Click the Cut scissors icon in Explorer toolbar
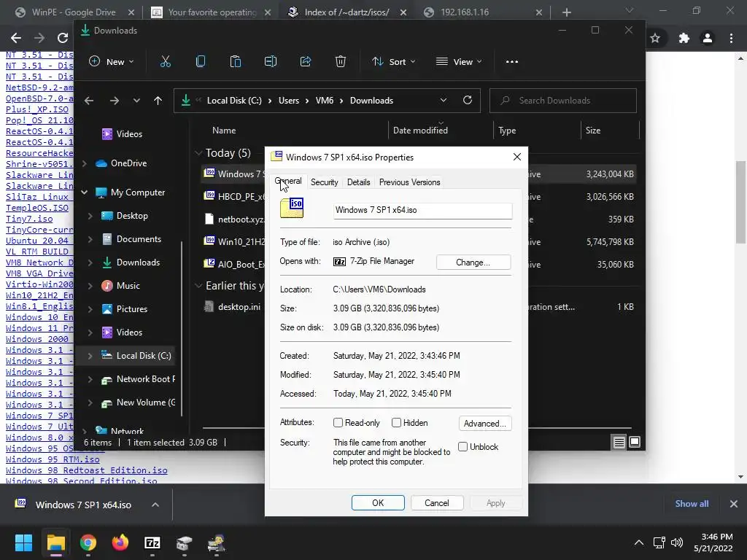Screen dimensions: 747x560 point(166,61)
